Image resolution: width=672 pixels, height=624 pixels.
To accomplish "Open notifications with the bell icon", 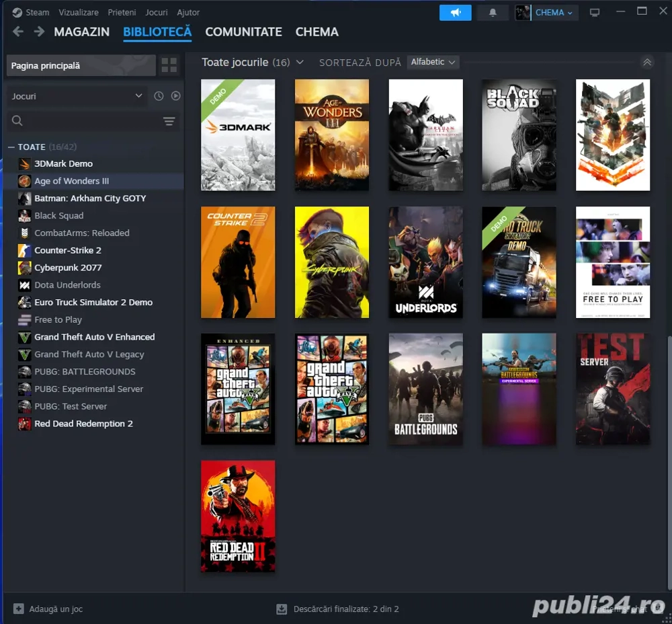I will (492, 12).
